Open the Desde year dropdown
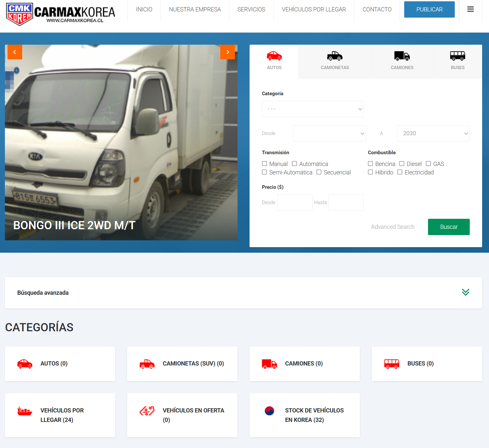The width and height of the screenshot is (489, 448). pos(329,133)
